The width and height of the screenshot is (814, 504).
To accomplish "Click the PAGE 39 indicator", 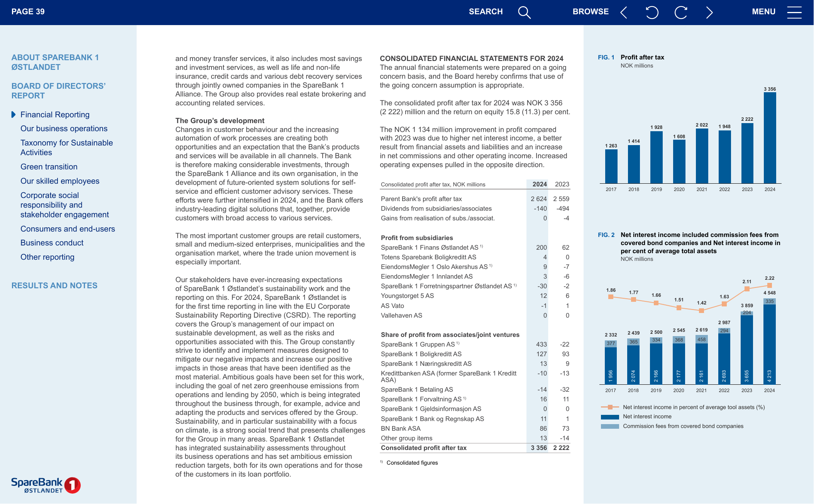I will point(28,12).
